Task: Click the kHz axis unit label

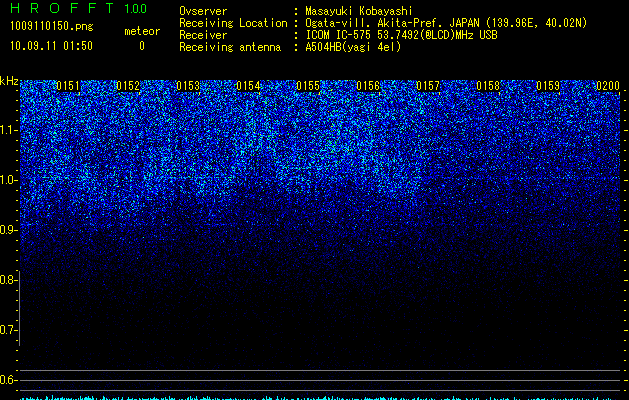Action: [9, 81]
